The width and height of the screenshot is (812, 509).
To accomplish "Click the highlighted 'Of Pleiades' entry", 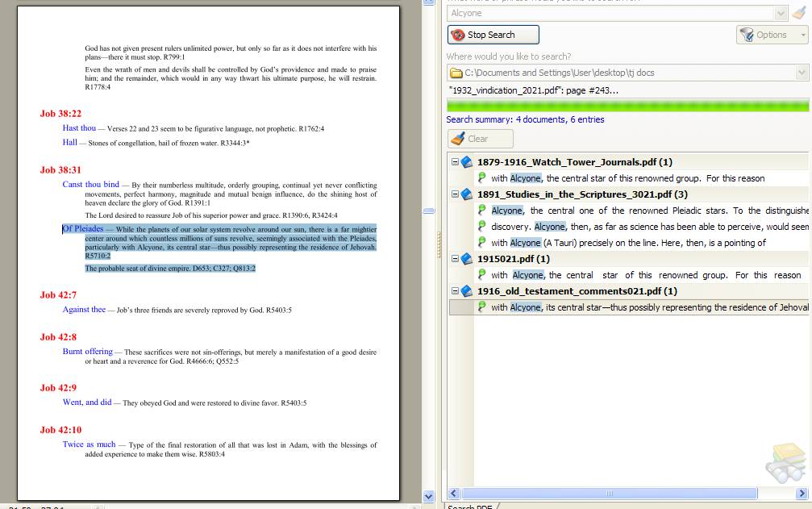I will coord(83,228).
